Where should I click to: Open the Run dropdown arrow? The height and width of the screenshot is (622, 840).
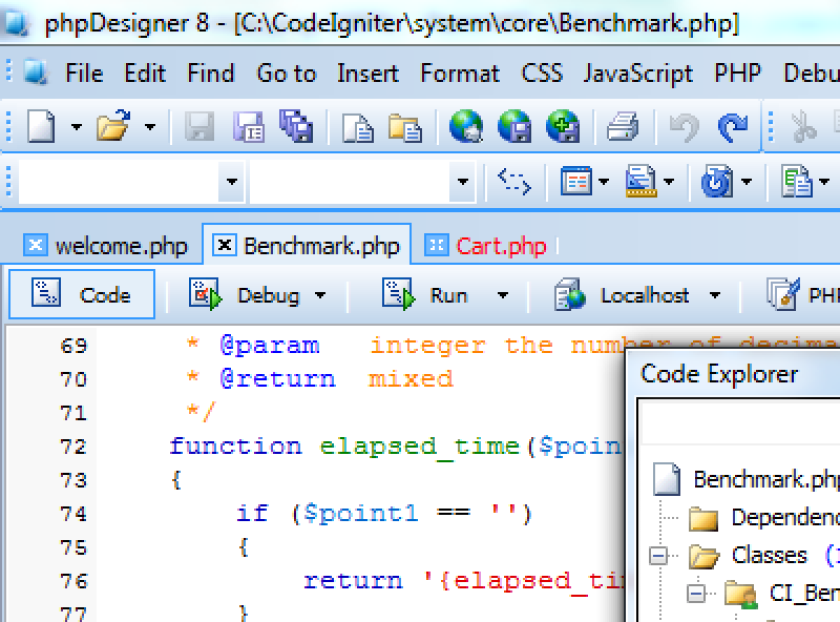tap(502, 295)
